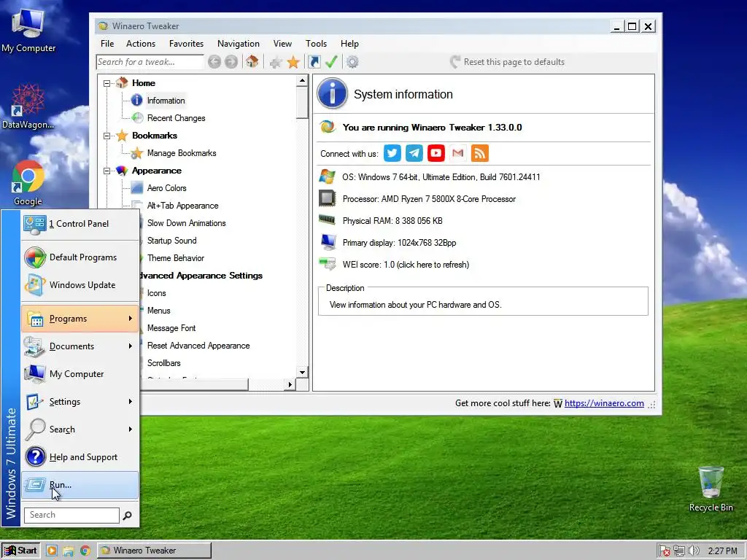Open the Help menu

349,44
